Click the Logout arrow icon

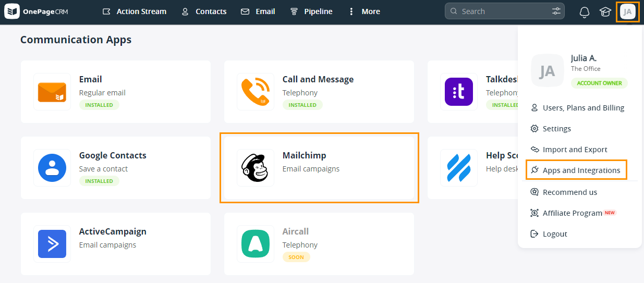534,234
